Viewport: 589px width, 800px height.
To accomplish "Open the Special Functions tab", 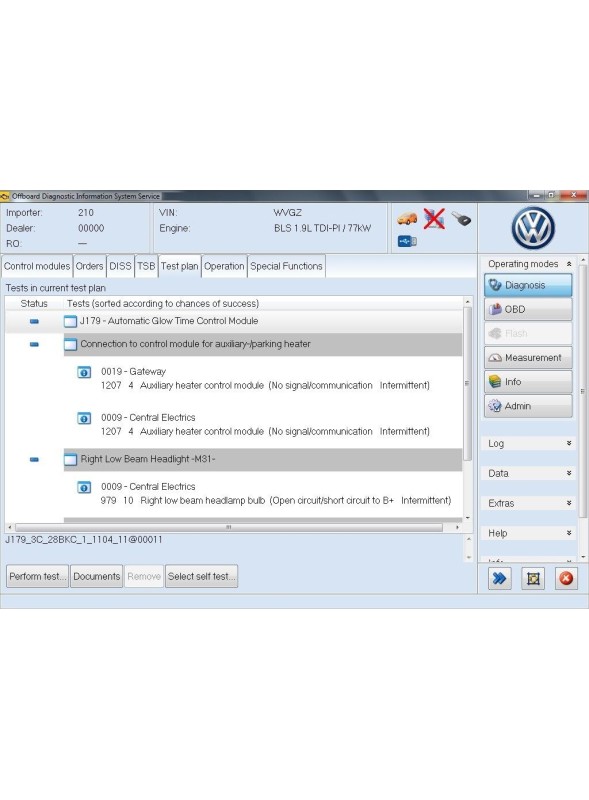I will (286, 266).
